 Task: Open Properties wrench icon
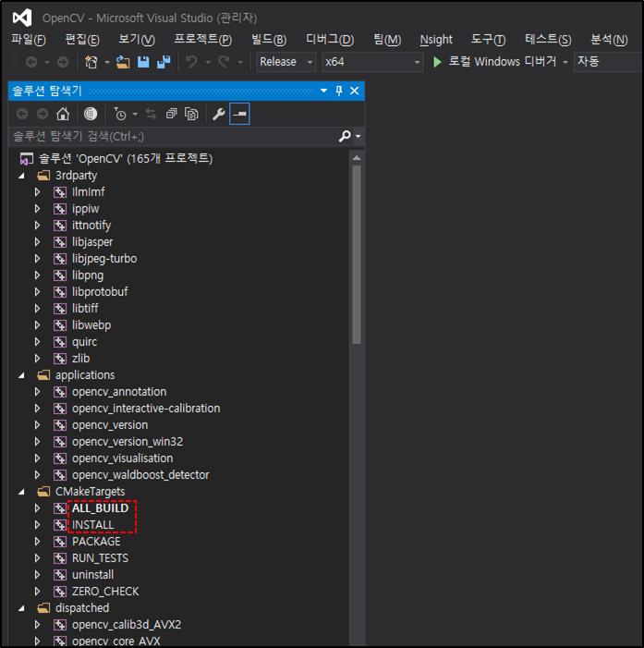click(x=219, y=114)
